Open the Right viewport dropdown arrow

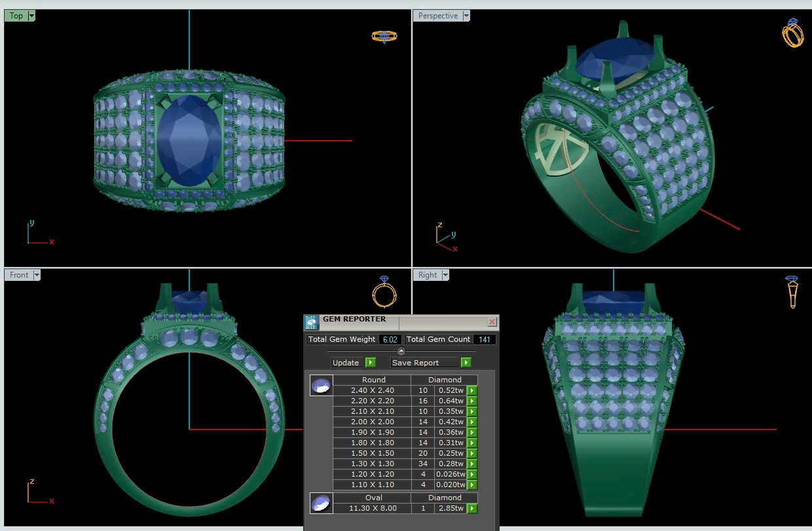pyautogui.click(x=445, y=275)
